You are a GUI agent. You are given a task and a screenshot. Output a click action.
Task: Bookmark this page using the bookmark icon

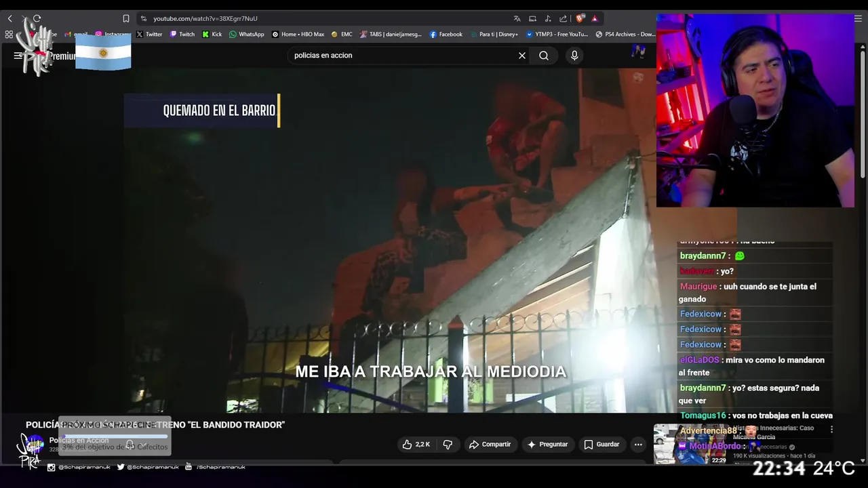click(125, 18)
